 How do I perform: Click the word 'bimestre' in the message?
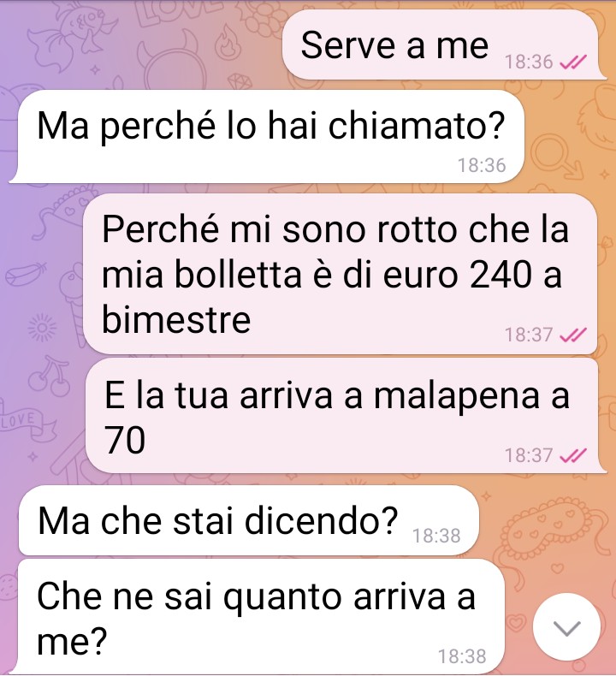pos(176,319)
